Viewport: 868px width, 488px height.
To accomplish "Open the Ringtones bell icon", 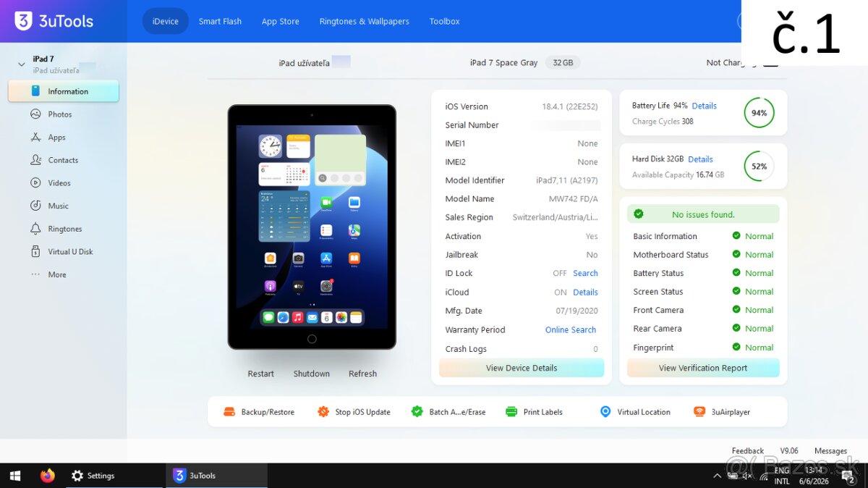I will [35, 229].
